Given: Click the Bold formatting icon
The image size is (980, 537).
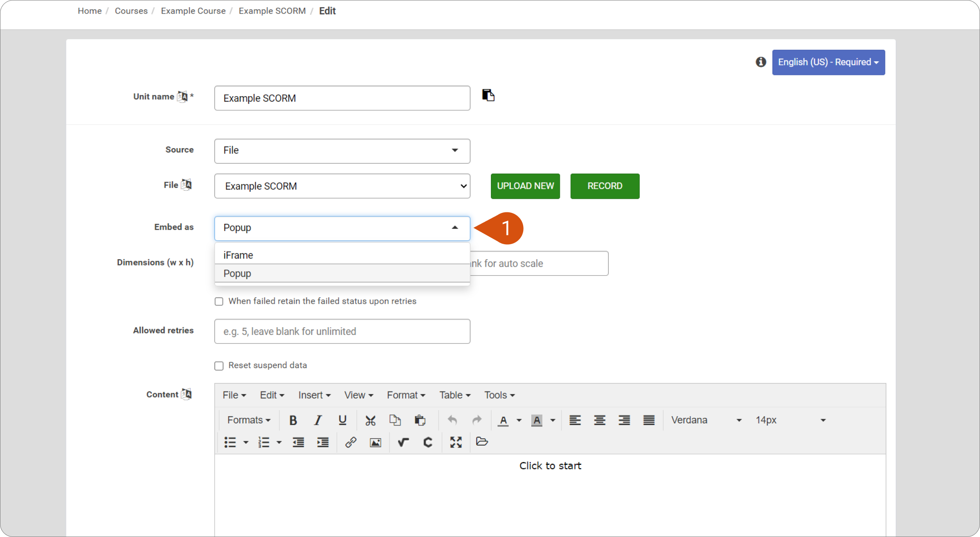Looking at the screenshot, I should tap(293, 420).
